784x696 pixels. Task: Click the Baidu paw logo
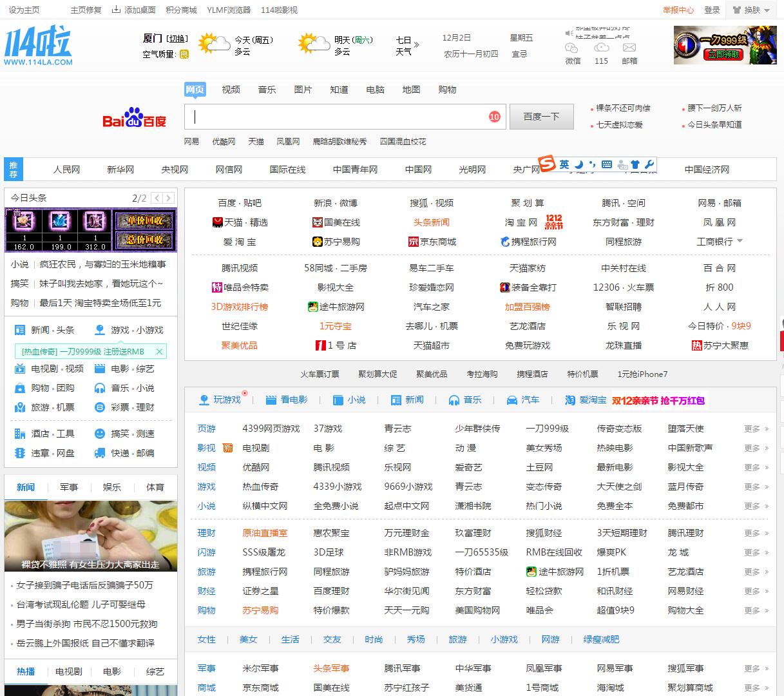134,117
